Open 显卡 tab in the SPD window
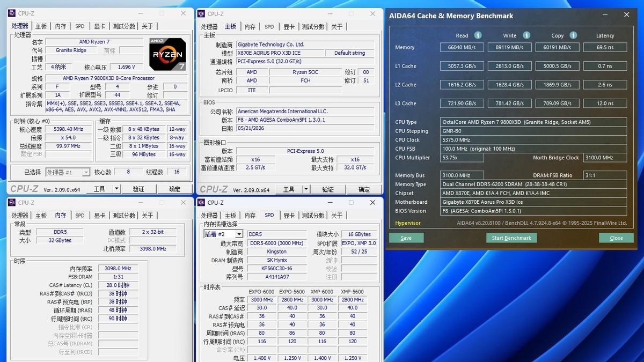 (289, 215)
